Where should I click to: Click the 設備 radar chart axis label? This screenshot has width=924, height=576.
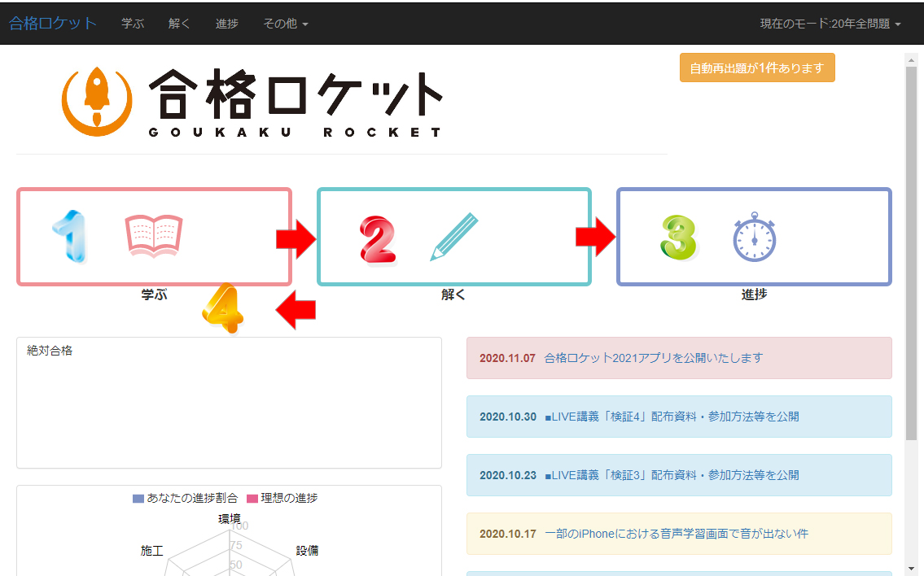click(307, 551)
